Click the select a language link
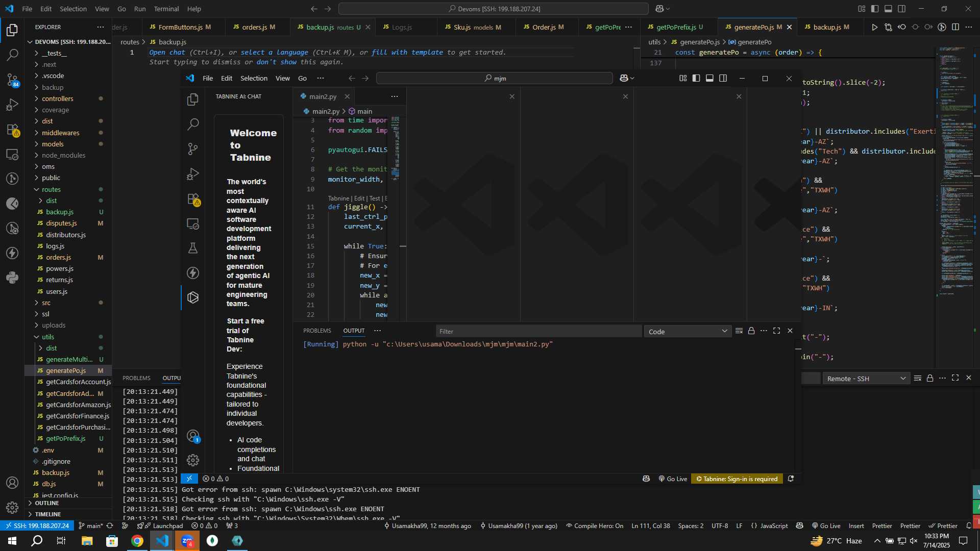 coord(274,52)
